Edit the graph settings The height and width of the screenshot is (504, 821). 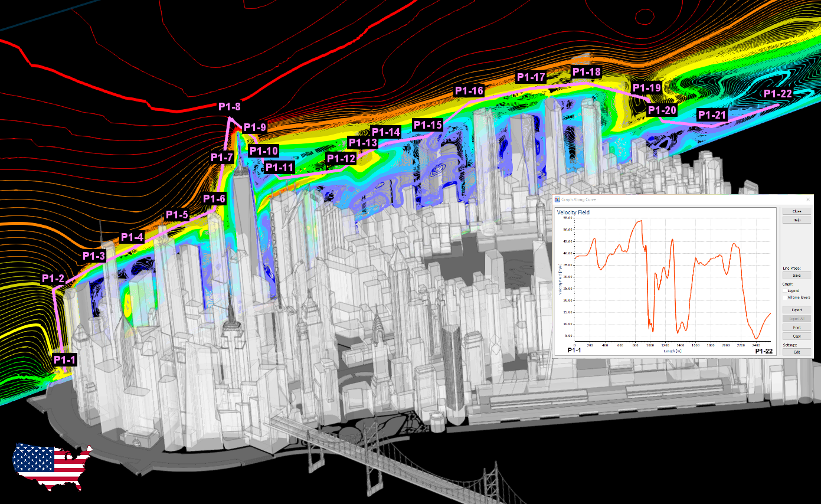tap(797, 352)
